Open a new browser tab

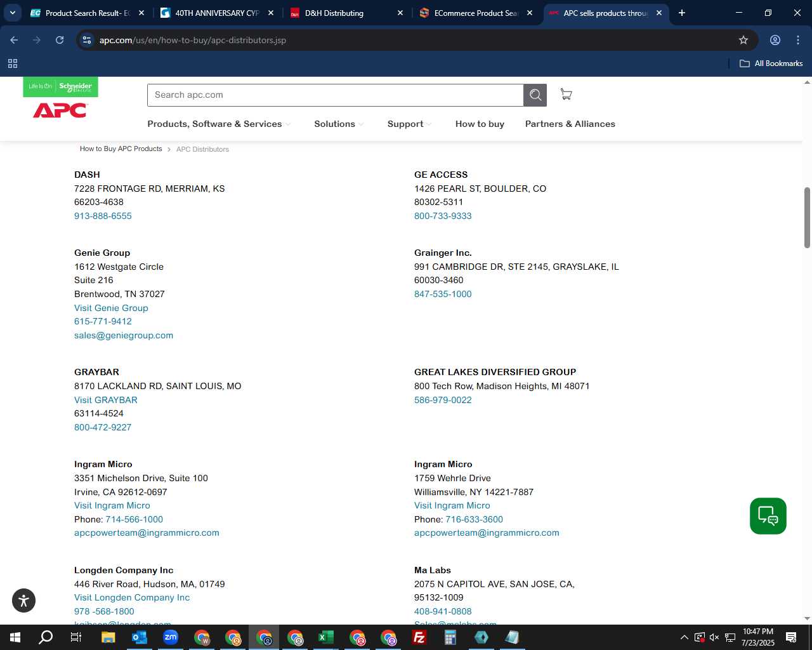pos(682,13)
